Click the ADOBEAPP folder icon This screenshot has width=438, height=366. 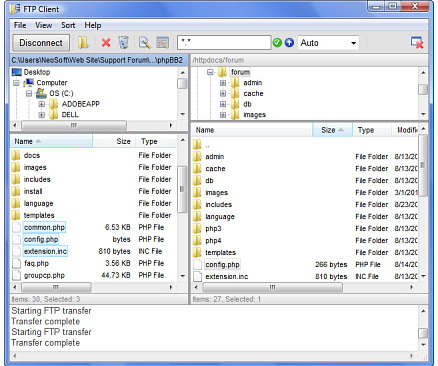tap(54, 104)
